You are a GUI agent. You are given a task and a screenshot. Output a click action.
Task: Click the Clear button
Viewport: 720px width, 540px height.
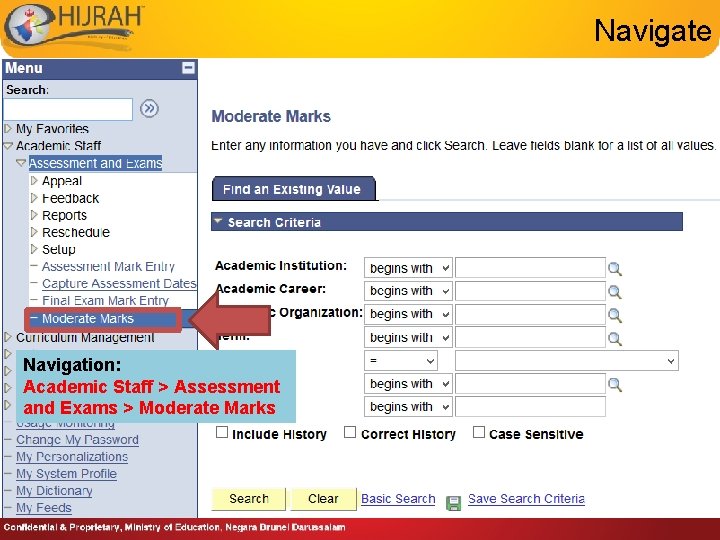click(323, 499)
